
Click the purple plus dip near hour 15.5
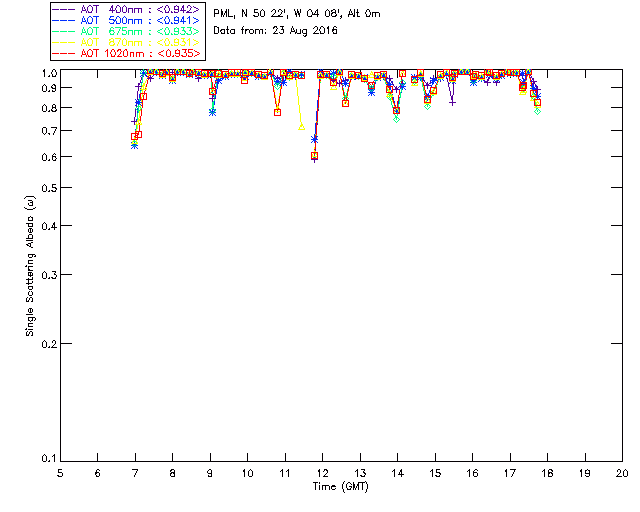(x=452, y=103)
